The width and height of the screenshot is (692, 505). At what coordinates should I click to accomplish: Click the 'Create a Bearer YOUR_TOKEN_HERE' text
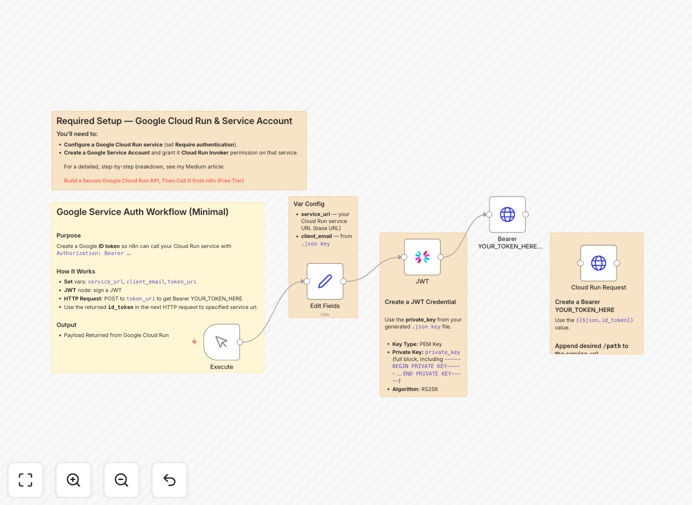pyautogui.click(x=584, y=306)
